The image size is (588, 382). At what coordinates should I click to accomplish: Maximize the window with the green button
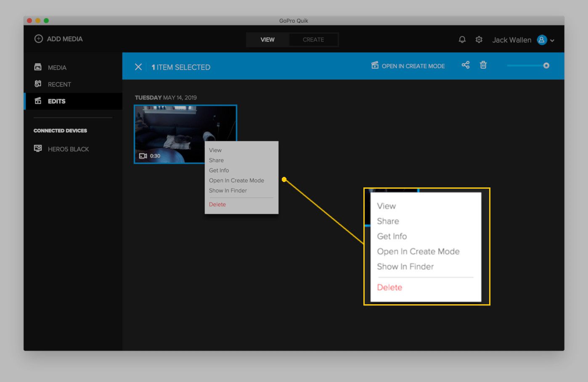click(x=46, y=21)
